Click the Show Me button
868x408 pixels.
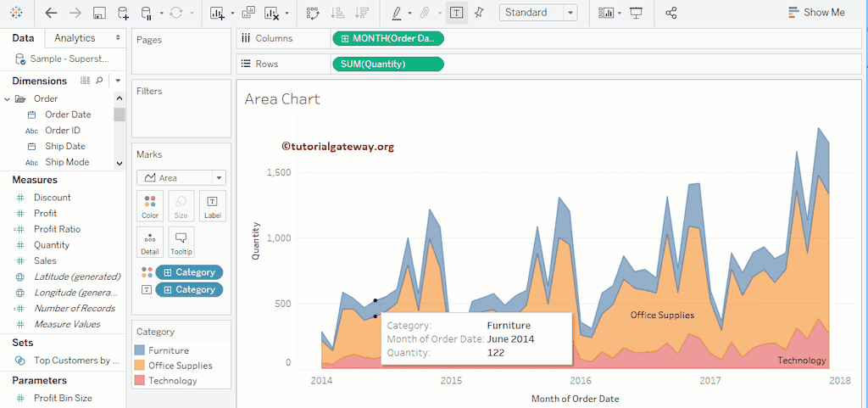pos(815,13)
